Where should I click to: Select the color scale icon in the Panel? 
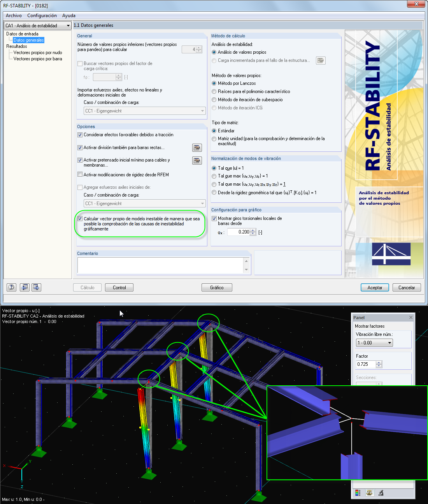point(357,492)
